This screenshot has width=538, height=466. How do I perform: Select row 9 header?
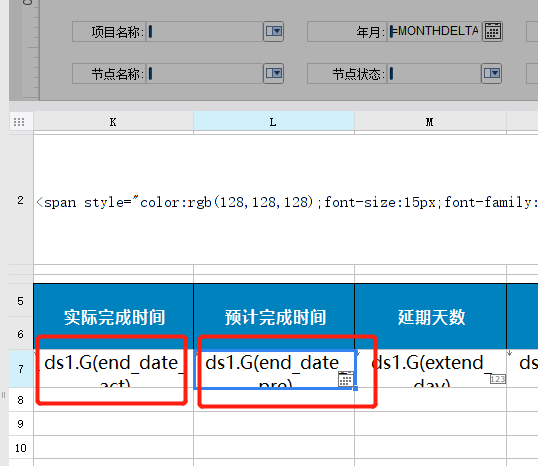click(x=21, y=424)
